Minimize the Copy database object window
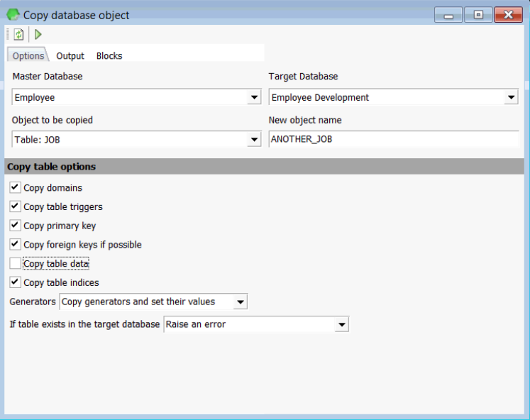Image resolution: width=530 pixels, height=420 pixels. (448, 14)
